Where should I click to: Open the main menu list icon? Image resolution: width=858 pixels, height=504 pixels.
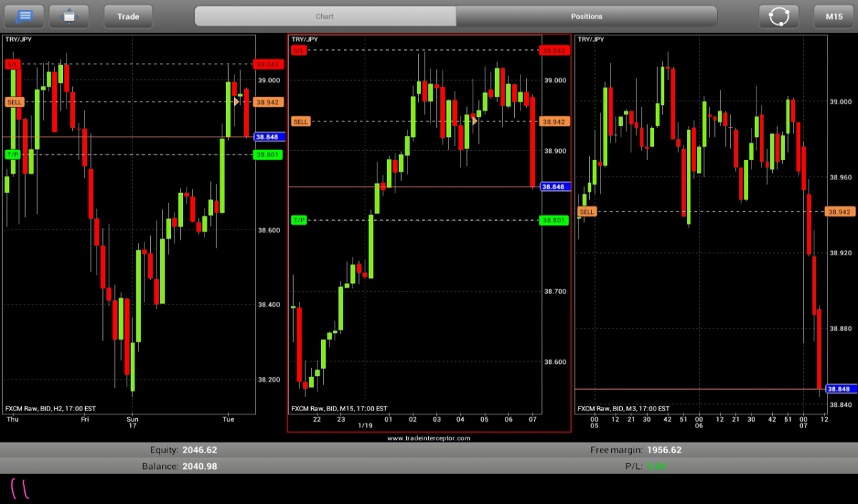pos(25,16)
